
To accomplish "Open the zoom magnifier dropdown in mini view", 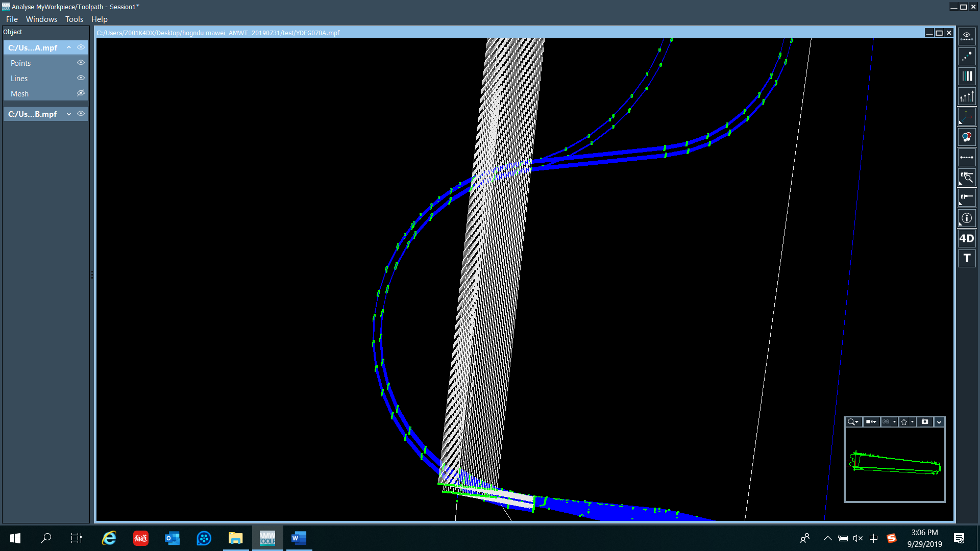I will coord(853,422).
